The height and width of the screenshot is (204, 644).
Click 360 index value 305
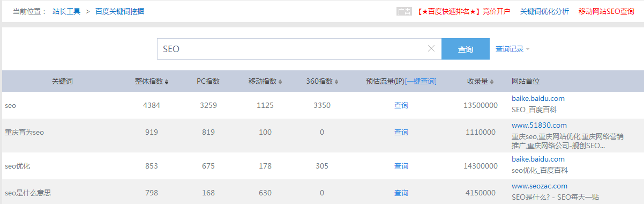322,166
